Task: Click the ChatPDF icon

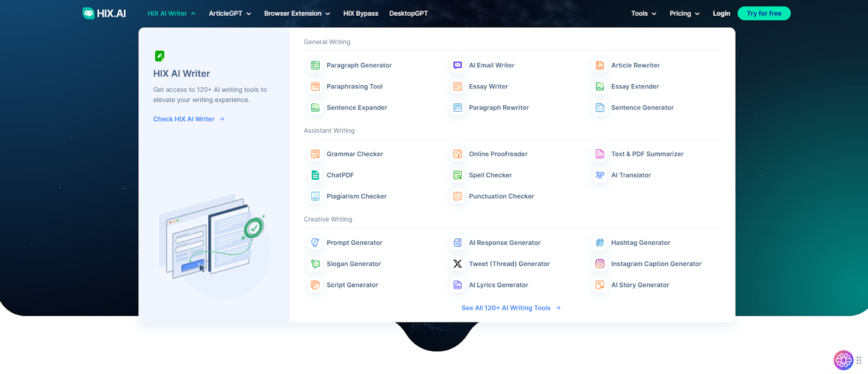Action: click(x=315, y=175)
